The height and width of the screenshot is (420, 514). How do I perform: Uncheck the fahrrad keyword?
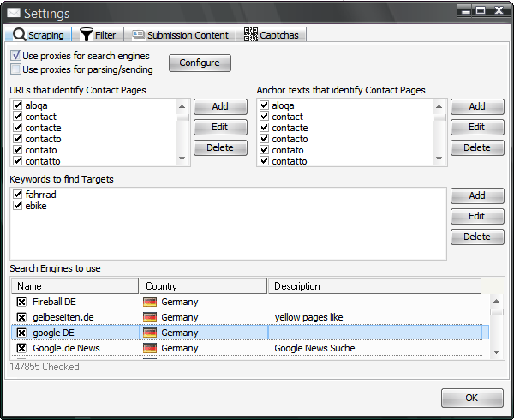tap(17, 195)
